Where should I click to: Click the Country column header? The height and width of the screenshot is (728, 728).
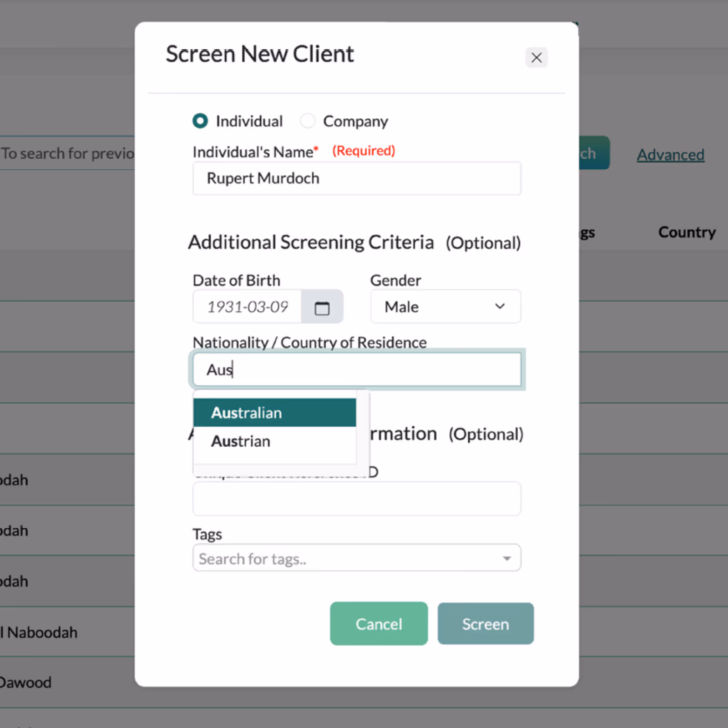click(x=687, y=232)
